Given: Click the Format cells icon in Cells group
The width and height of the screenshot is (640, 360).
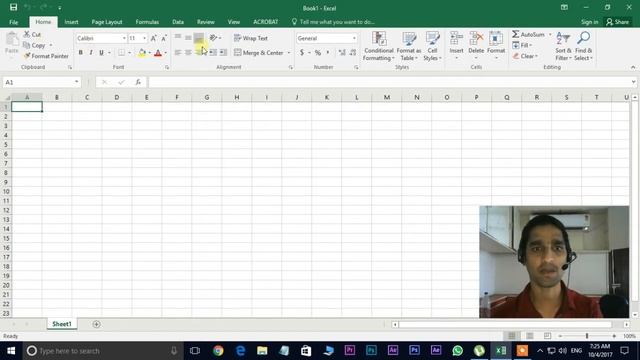Looking at the screenshot, I should pyautogui.click(x=496, y=39).
